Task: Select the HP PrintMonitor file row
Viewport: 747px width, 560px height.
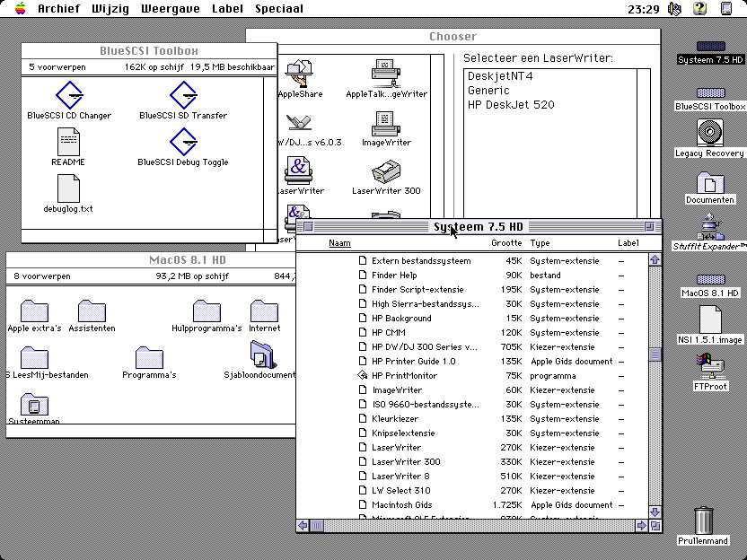Action: 404,376
